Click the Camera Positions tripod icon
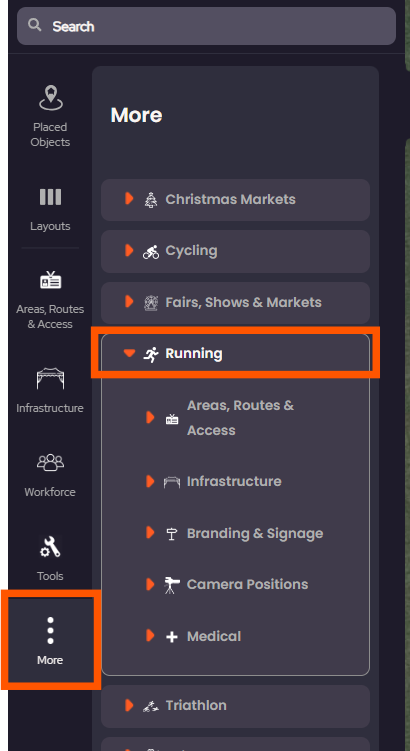Image resolution: width=410 pixels, height=751 pixels. [x=171, y=585]
